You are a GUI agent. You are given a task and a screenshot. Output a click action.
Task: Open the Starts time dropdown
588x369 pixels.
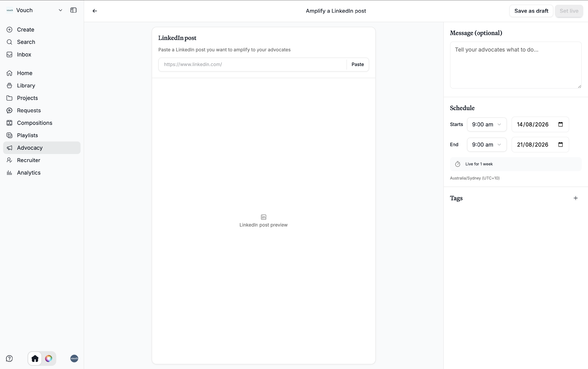(487, 124)
